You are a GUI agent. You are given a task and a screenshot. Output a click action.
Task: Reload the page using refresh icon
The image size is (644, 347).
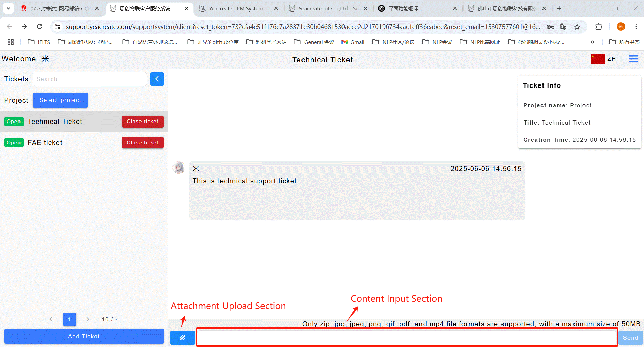pos(40,27)
